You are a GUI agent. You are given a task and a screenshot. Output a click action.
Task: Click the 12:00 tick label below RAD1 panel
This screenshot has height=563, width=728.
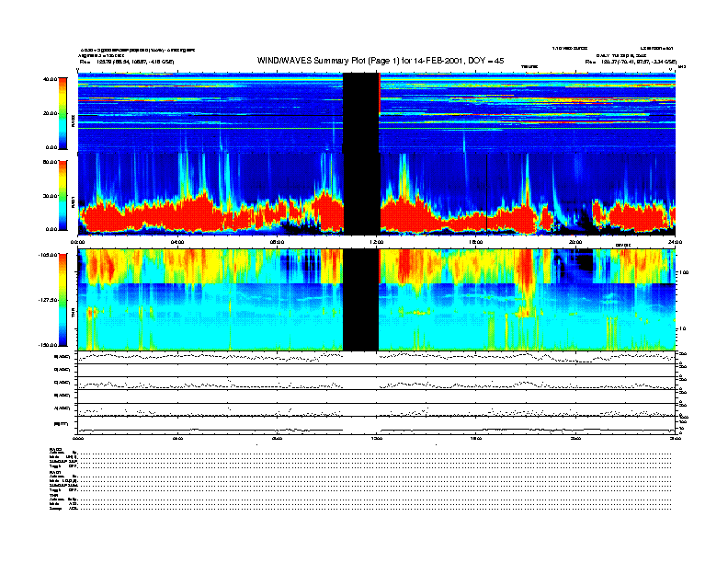(377, 242)
